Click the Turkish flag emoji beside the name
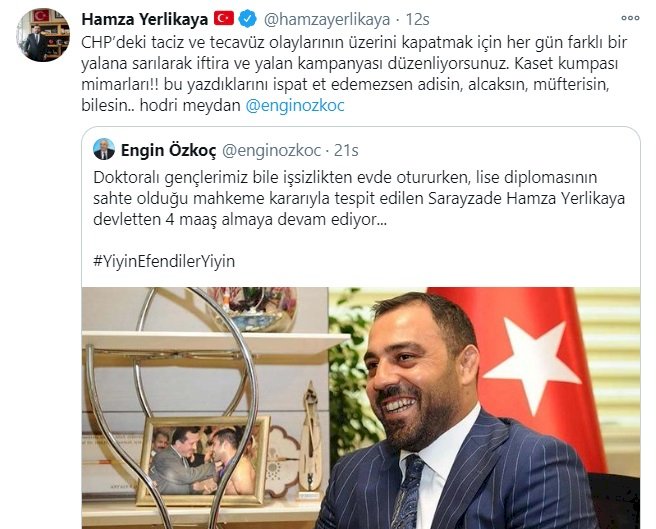 tap(224, 18)
